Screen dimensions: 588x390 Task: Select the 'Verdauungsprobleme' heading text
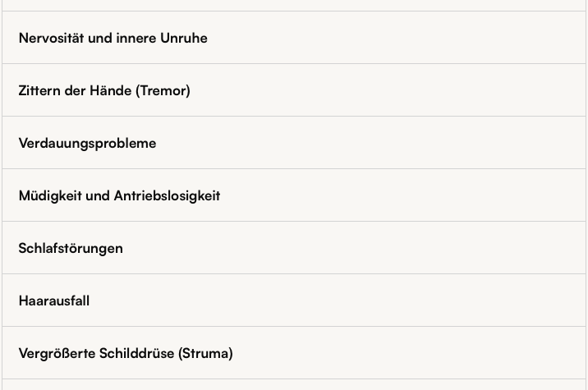click(87, 143)
